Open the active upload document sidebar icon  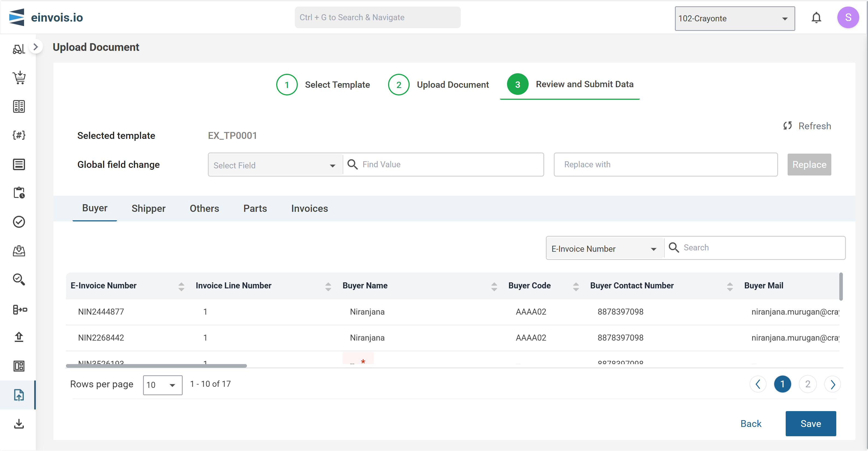[19, 395]
